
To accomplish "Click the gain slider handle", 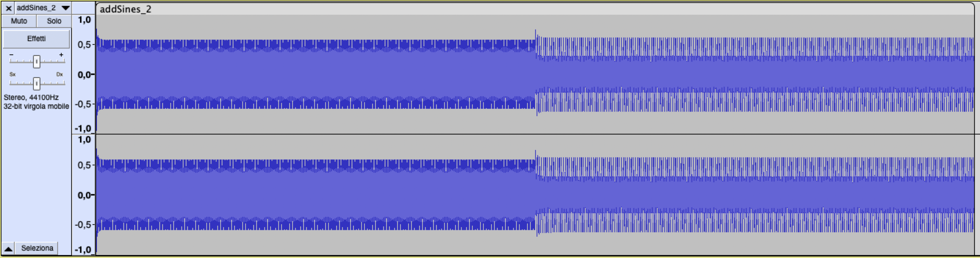I will (37, 61).
